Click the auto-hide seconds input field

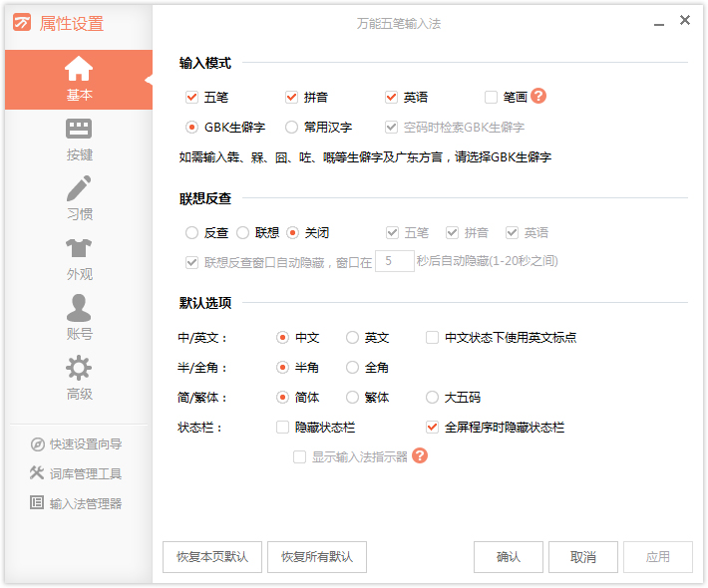click(395, 261)
